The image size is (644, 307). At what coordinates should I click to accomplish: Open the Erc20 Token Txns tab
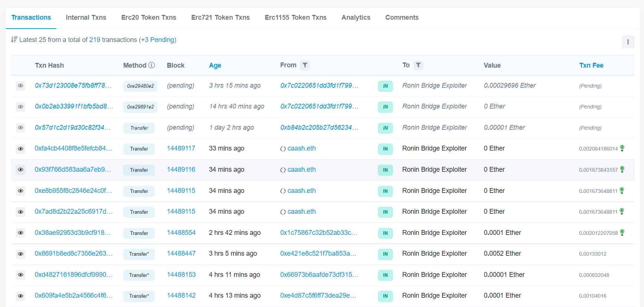pyautogui.click(x=148, y=17)
